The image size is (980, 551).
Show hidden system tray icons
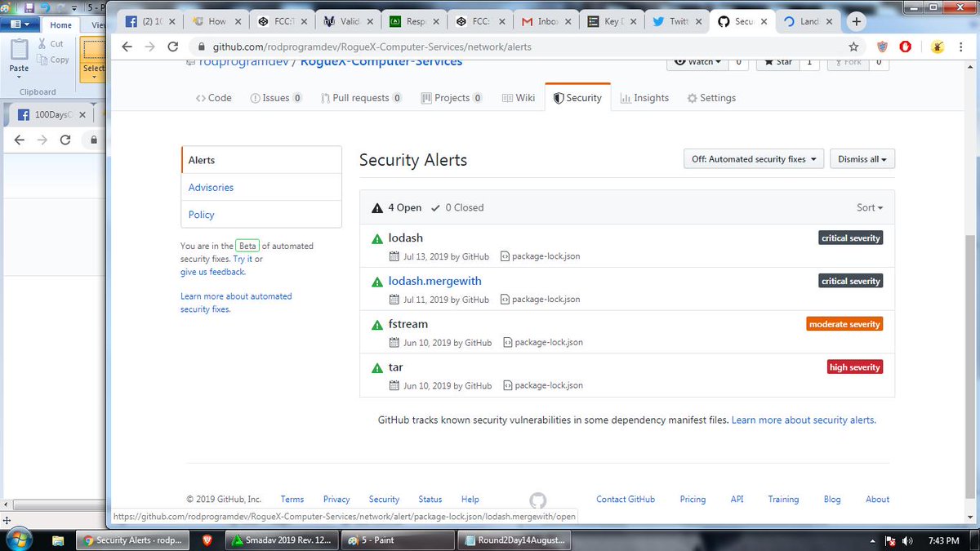[871, 540]
